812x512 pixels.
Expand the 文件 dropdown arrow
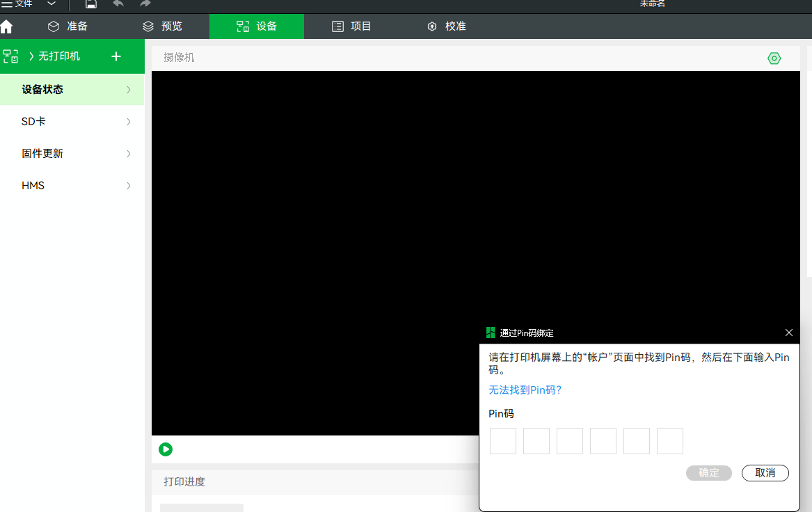click(x=51, y=3)
